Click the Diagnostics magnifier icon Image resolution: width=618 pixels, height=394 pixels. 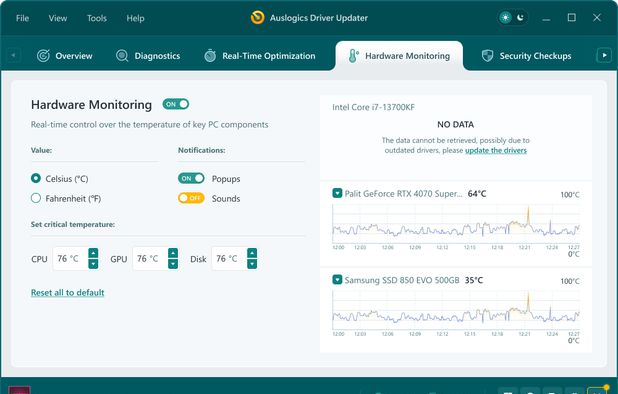coord(122,56)
